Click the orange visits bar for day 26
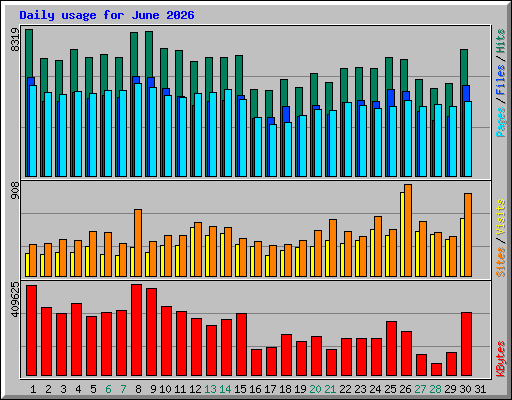The height and width of the screenshot is (400, 512). [x=408, y=230]
